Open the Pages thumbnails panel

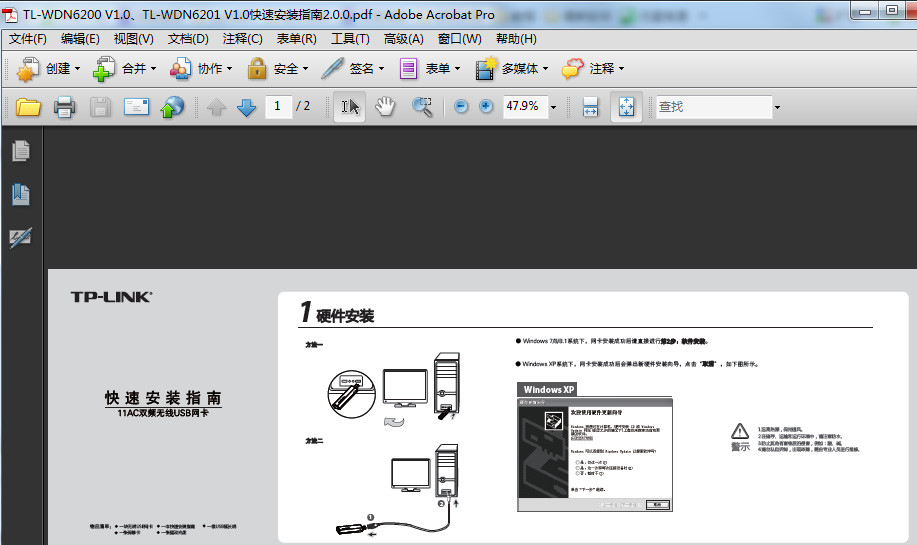[20, 151]
